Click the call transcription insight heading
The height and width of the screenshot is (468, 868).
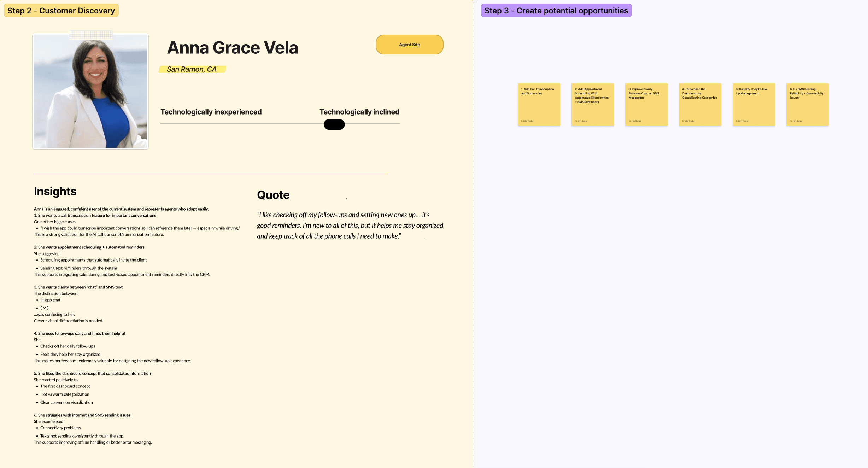(95, 215)
